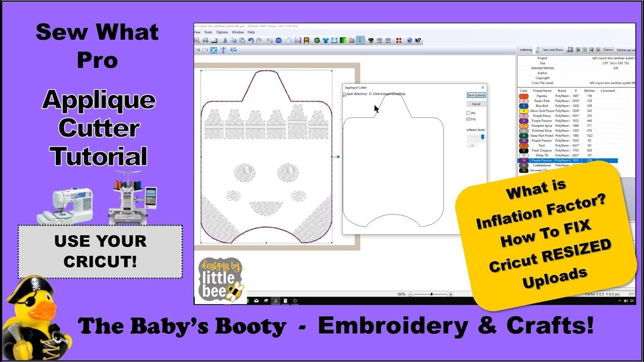Click the Brand column header

(x=562, y=91)
